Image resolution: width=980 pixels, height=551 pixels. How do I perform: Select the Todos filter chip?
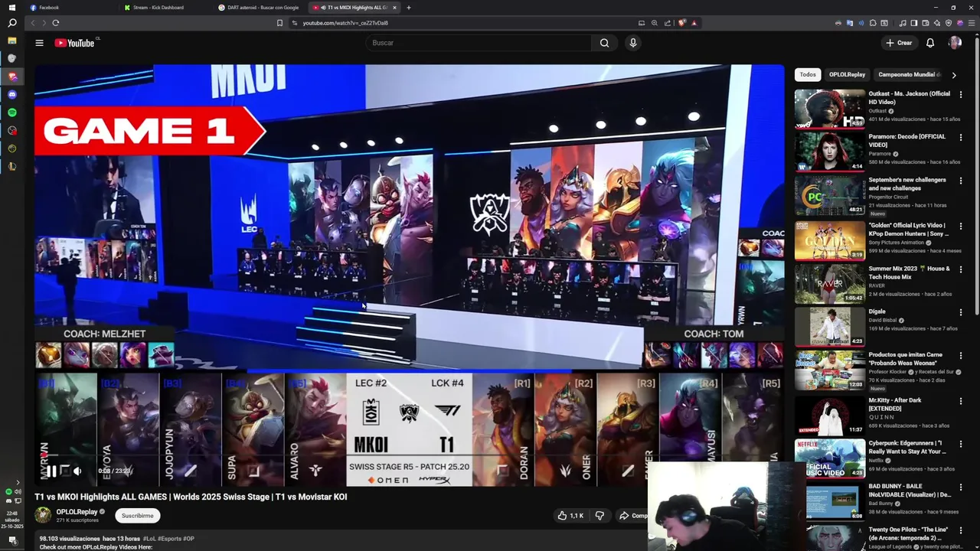pos(808,74)
